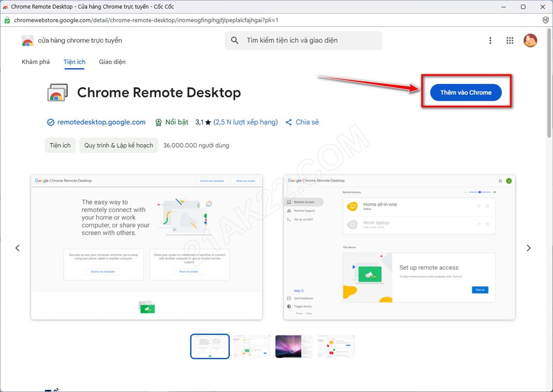Click the search magnifier icon

235,40
